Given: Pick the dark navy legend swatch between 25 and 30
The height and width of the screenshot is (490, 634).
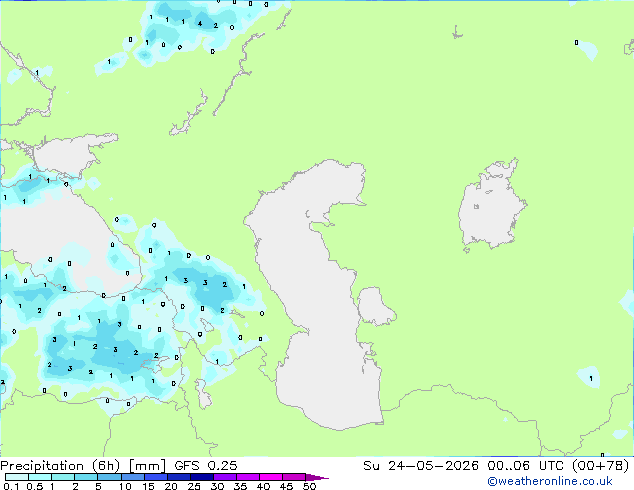Looking at the screenshot, I should (202, 477).
